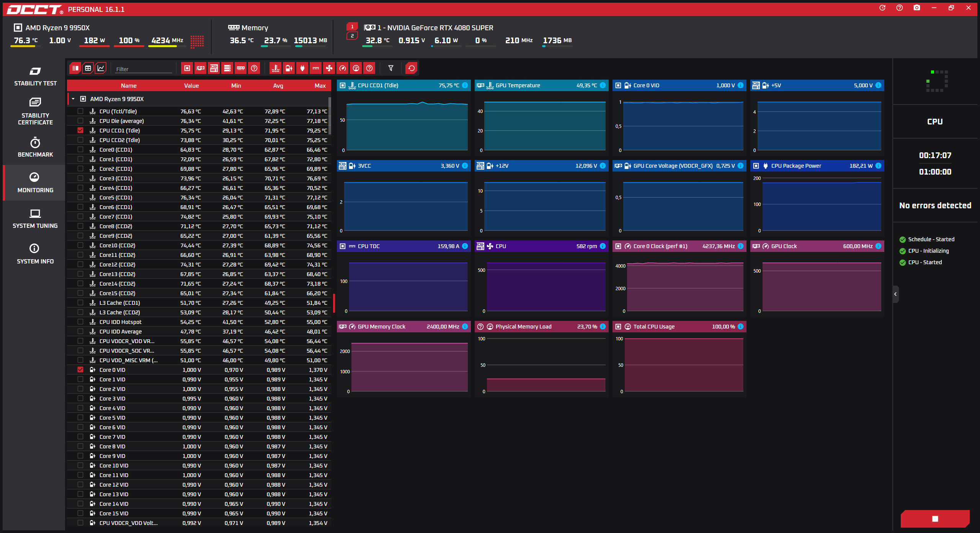
Task: Stop the running test with red button
Action: (935, 518)
